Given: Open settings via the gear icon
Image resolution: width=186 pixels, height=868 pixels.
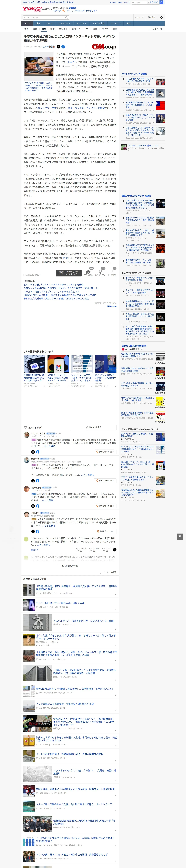Looking at the screenshot, I should tap(161, 17).
